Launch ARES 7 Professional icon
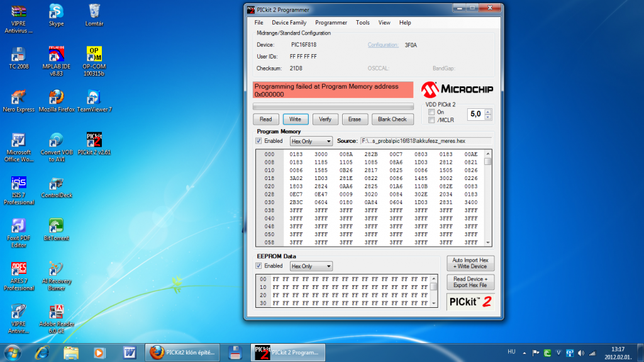Screen dimensions: 644x362 click(x=18, y=276)
